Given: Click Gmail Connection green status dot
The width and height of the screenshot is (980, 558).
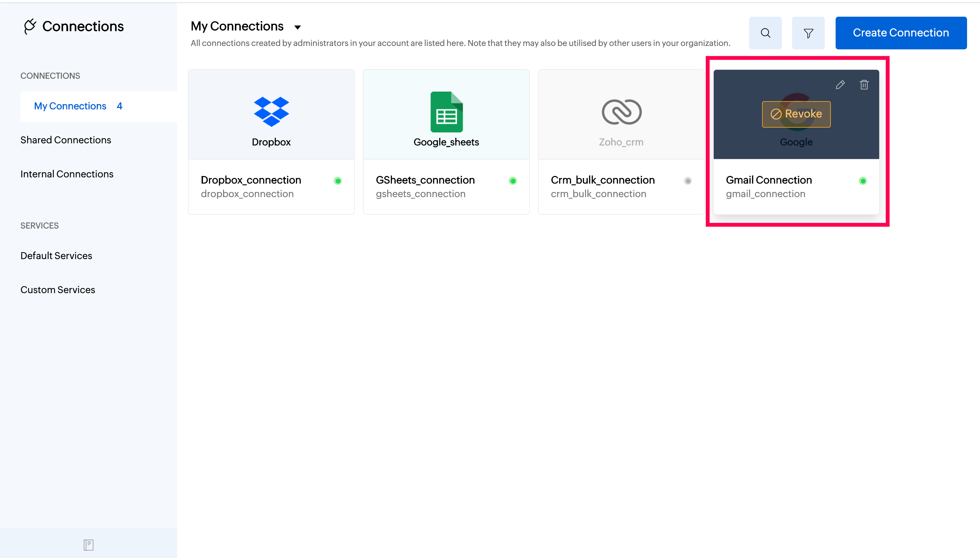Looking at the screenshot, I should point(863,181).
